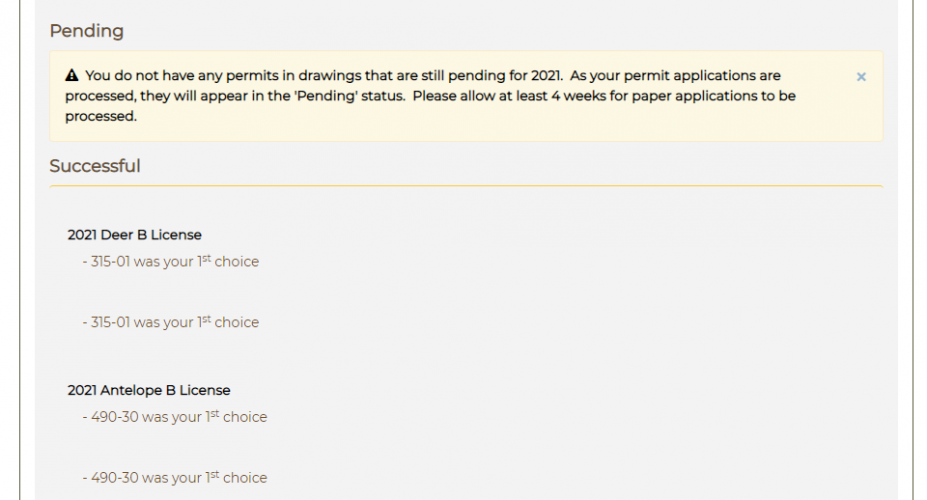Click the 2021 Deer B License title

(134, 235)
